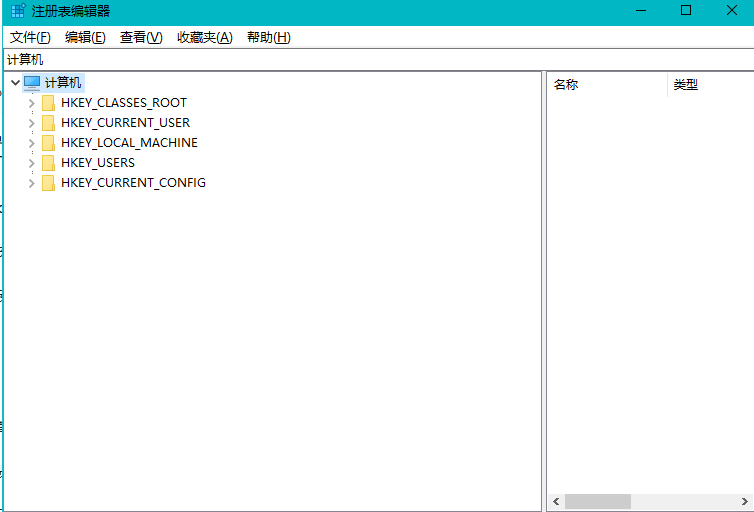Click the horizontal scrollbar thumb in values pane
This screenshot has height=512, width=754.
[598, 501]
